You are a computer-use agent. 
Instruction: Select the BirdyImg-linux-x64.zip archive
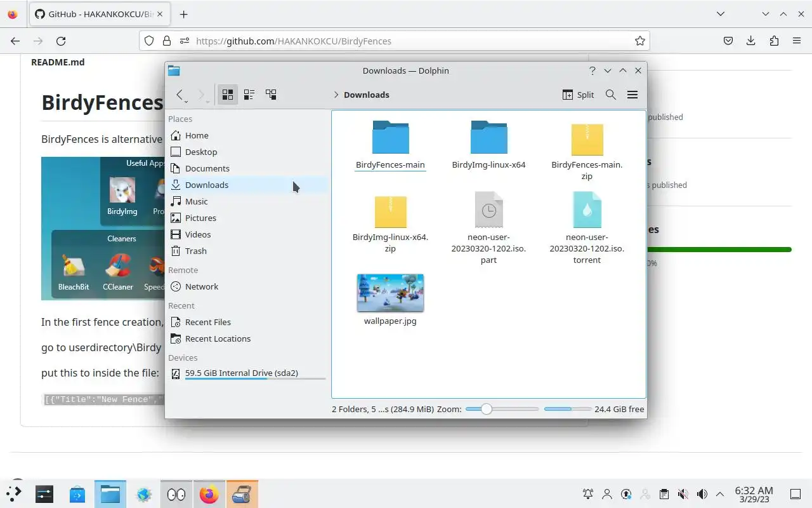coord(390,224)
